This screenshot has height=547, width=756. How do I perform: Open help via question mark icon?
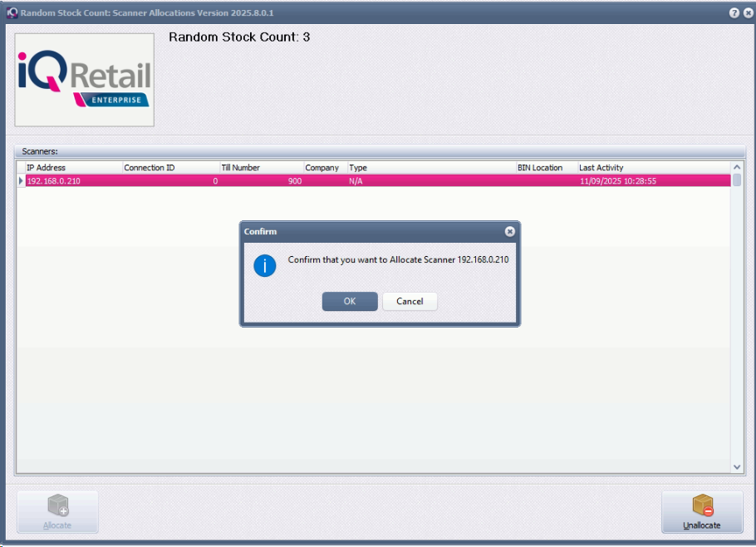734,13
